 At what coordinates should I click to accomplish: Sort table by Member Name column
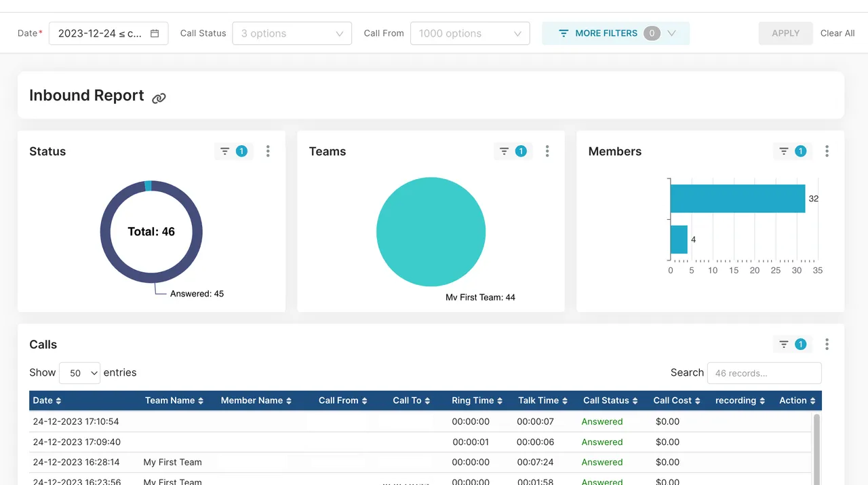click(256, 400)
